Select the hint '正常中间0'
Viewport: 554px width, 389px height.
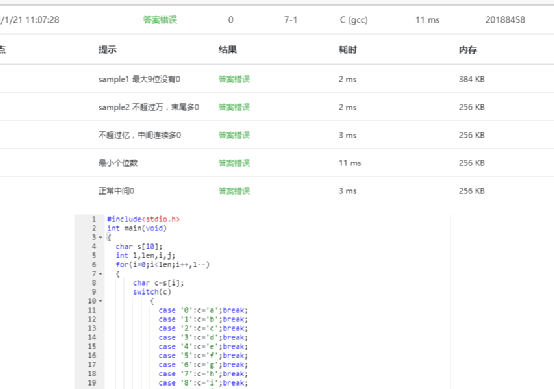[116, 191]
